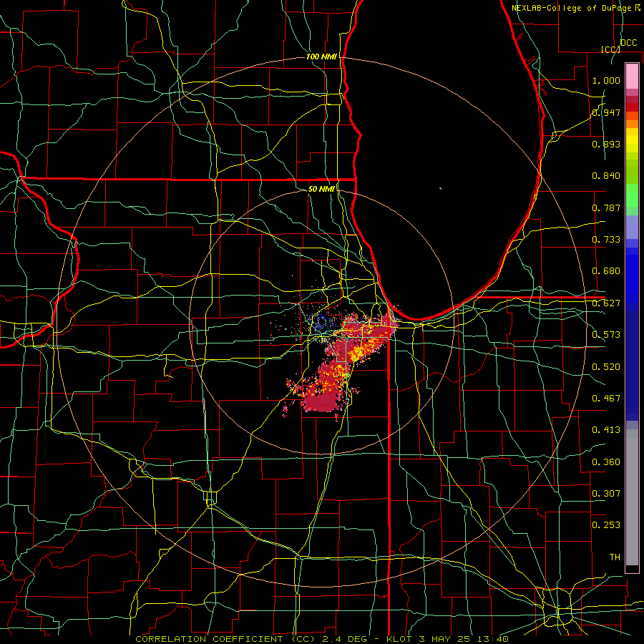Click the DCC label above the color bar

tap(628, 43)
